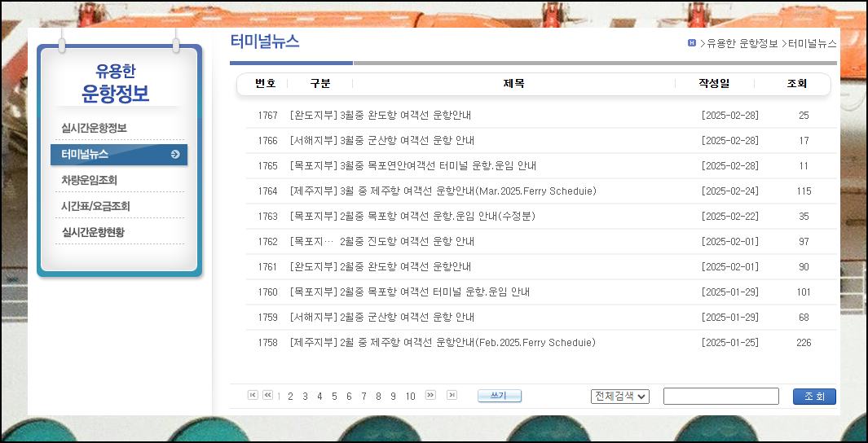The image size is (868, 443).
Task: Go to next page set icon
Action: point(430,395)
